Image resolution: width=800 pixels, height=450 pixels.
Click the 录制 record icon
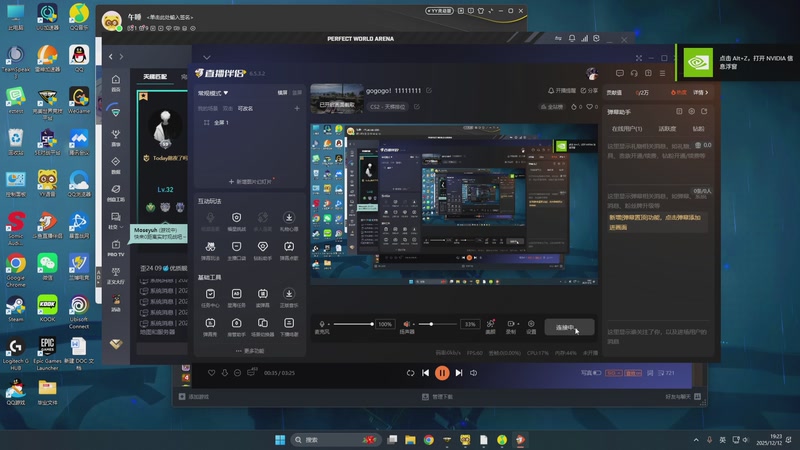pyautogui.click(x=510, y=323)
